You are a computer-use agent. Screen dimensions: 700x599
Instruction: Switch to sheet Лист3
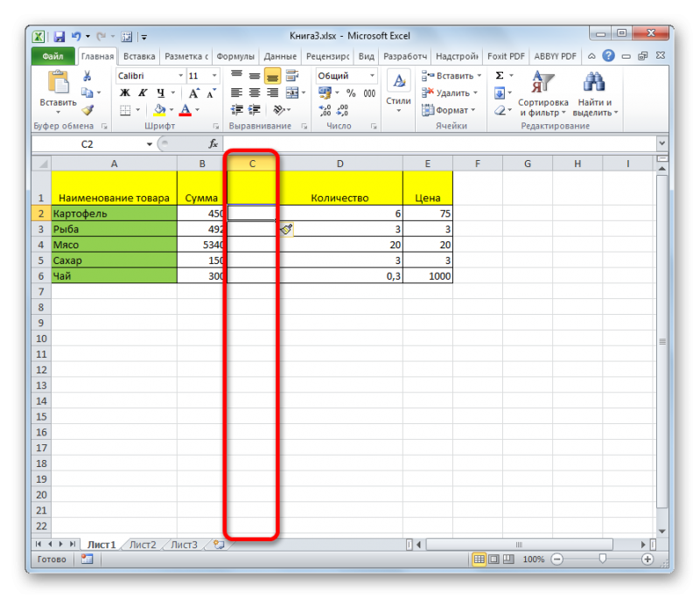184,545
